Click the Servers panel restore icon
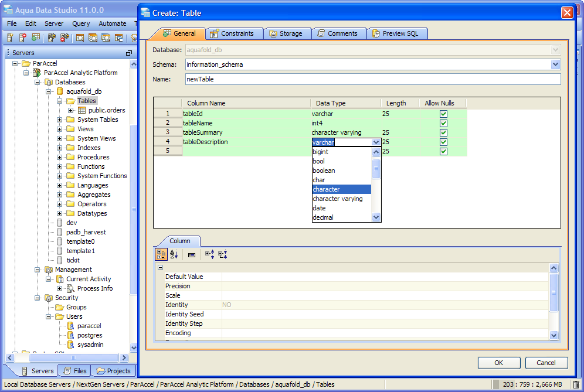The height and width of the screenshot is (392, 584). pyautogui.click(x=129, y=53)
